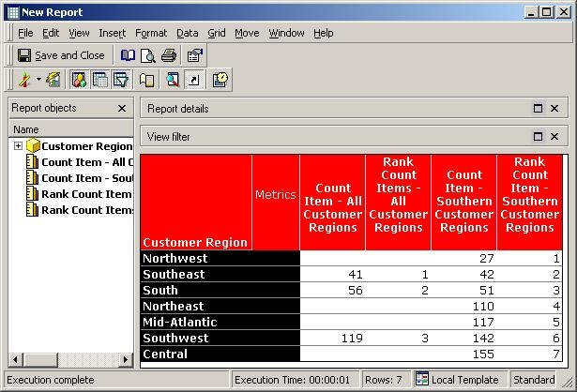The width and height of the screenshot is (577, 392).
Task: Click the Save and Close toolbar button
Action: point(61,55)
